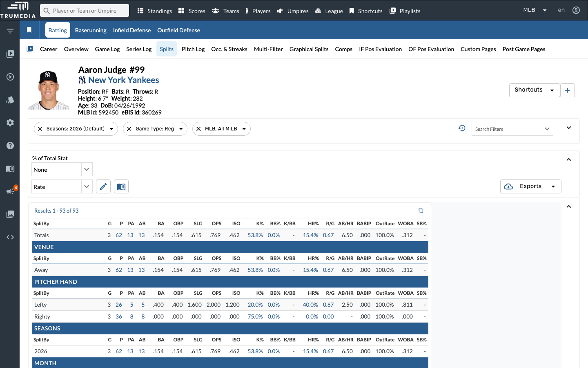Open the Shortcuts dropdown button
Viewport: 588px width, 368px height.
(x=534, y=90)
